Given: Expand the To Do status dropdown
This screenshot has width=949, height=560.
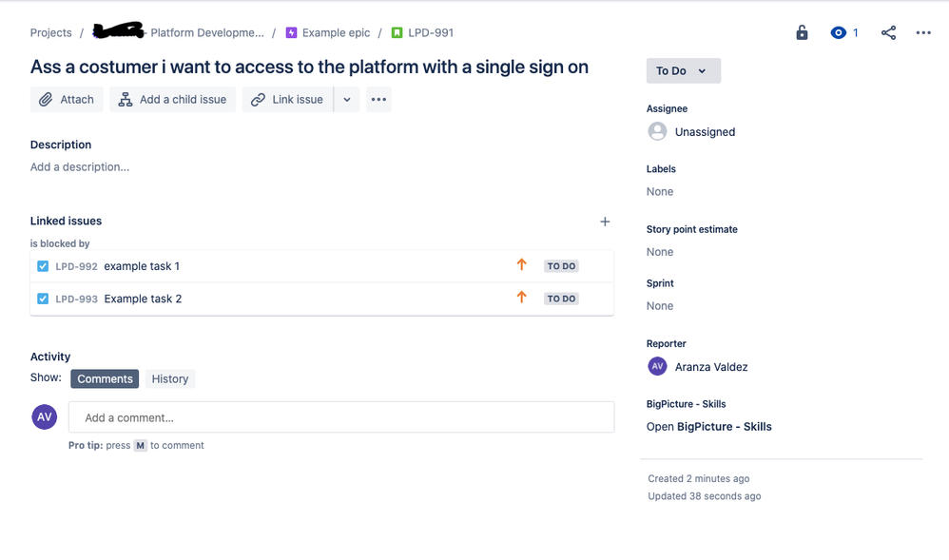Looking at the screenshot, I should point(684,71).
